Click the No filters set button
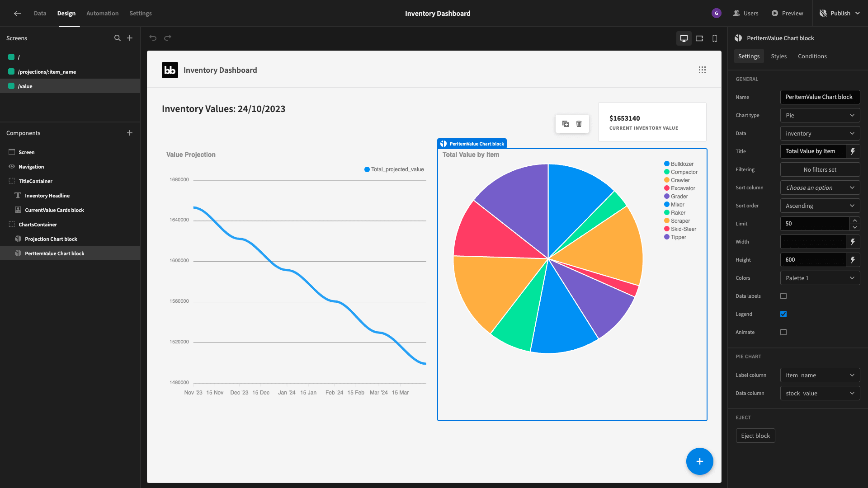Image resolution: width=868 pixels, height=488 pixels. 820,169
